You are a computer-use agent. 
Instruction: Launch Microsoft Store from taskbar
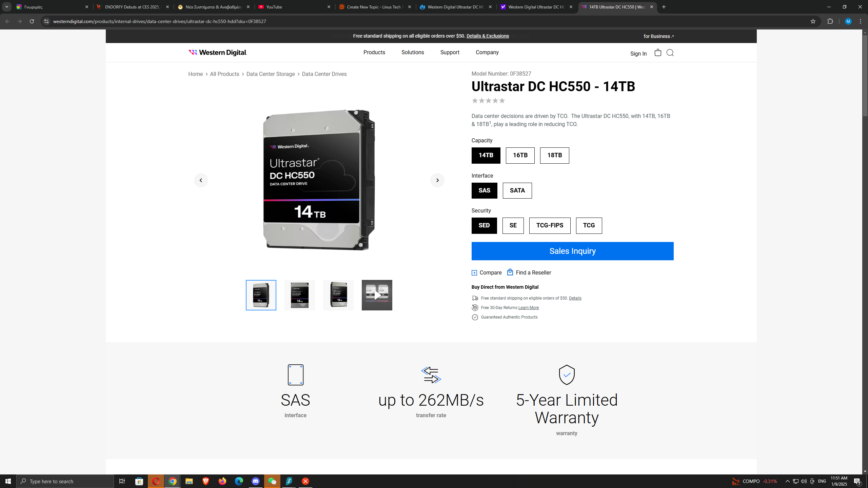tap(139, 481)
